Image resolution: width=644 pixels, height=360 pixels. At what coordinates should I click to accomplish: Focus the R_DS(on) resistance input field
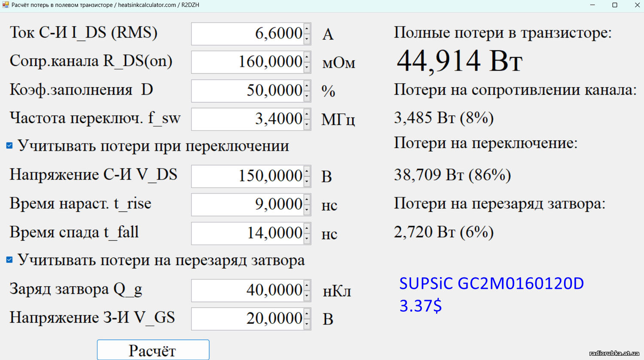pyautogui.click(x=247, y=62)
